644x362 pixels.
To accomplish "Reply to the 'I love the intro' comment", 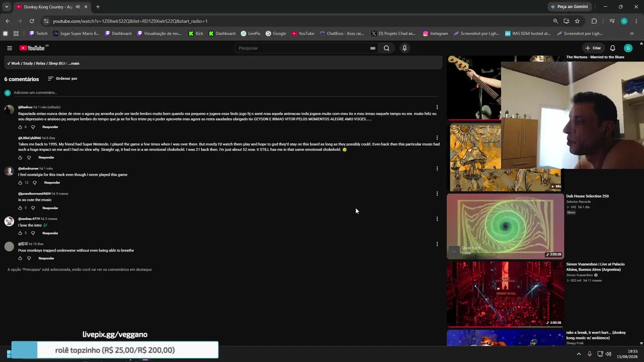I will pyautogui.click(x=50, y=233).
